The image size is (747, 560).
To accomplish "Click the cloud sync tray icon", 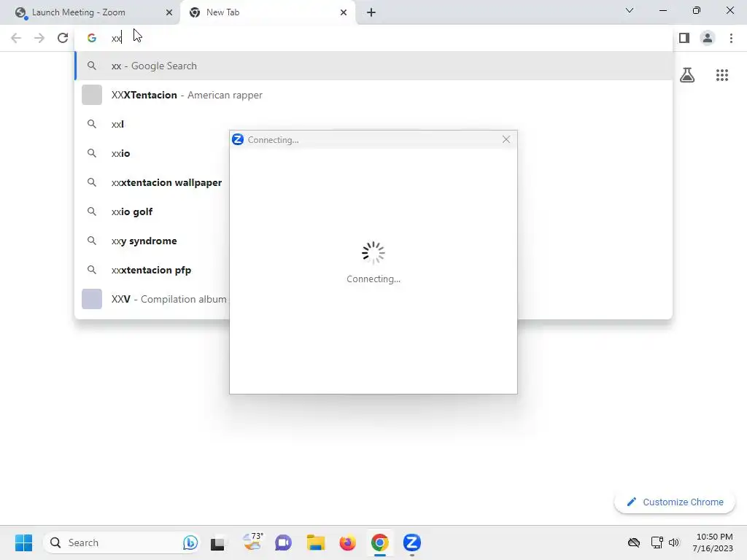I will click(x=634, y=542).
